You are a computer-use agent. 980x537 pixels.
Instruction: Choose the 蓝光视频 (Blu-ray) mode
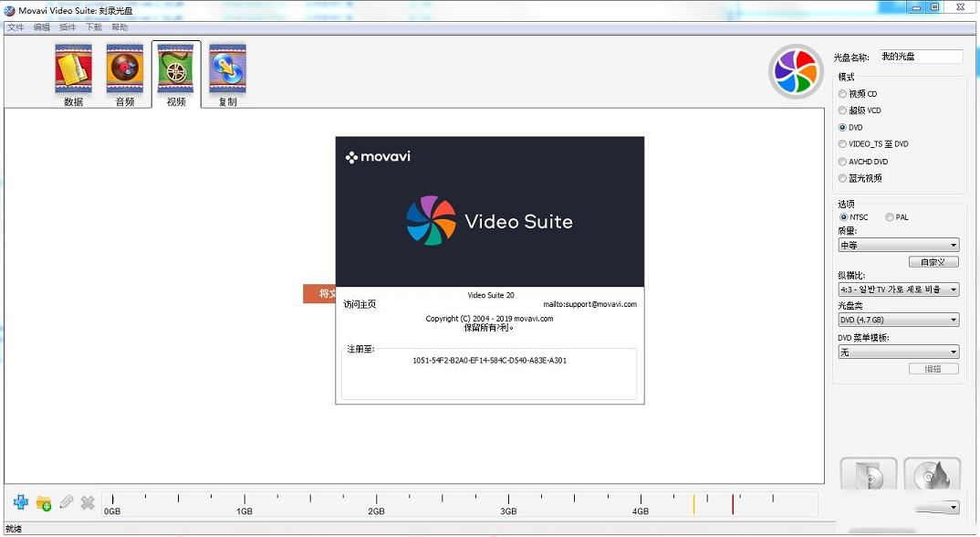point(842,178)
